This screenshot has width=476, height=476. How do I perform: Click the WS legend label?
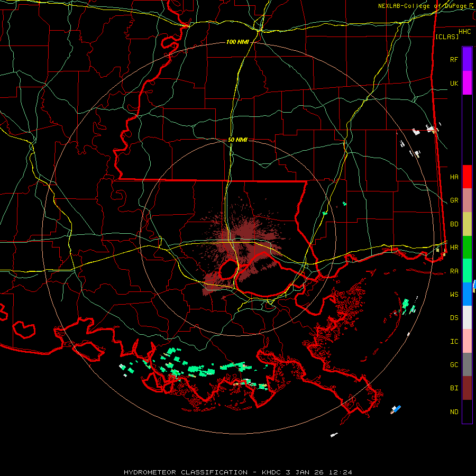pyautogui.click(x=454, y=295)
